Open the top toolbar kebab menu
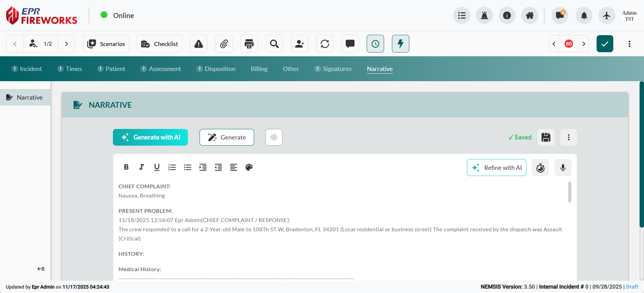This screenshot has width=644, height=293. click(629, 44)
